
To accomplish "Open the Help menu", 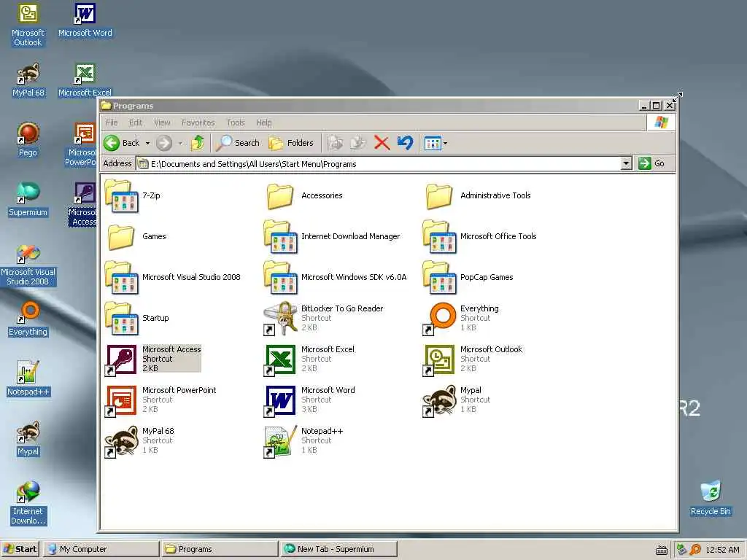I will tap(263, 122).
